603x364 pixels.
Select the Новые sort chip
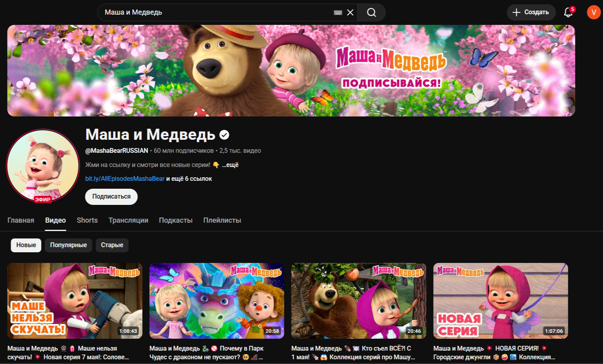click(26, 245)
